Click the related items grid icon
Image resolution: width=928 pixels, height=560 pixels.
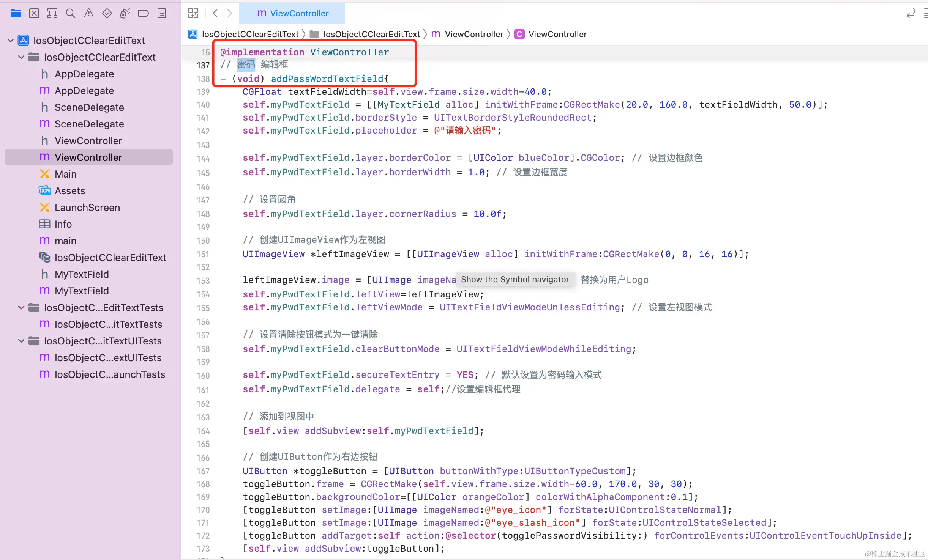tap(193, 14)
